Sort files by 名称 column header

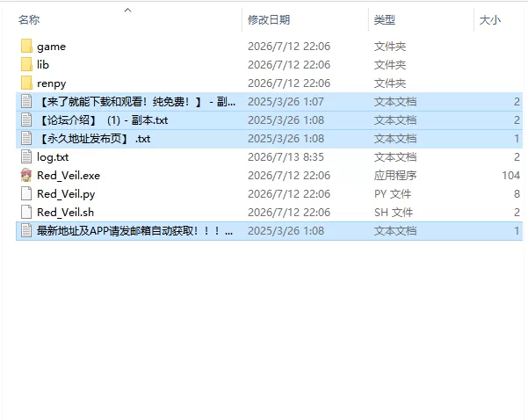point(29,20)
